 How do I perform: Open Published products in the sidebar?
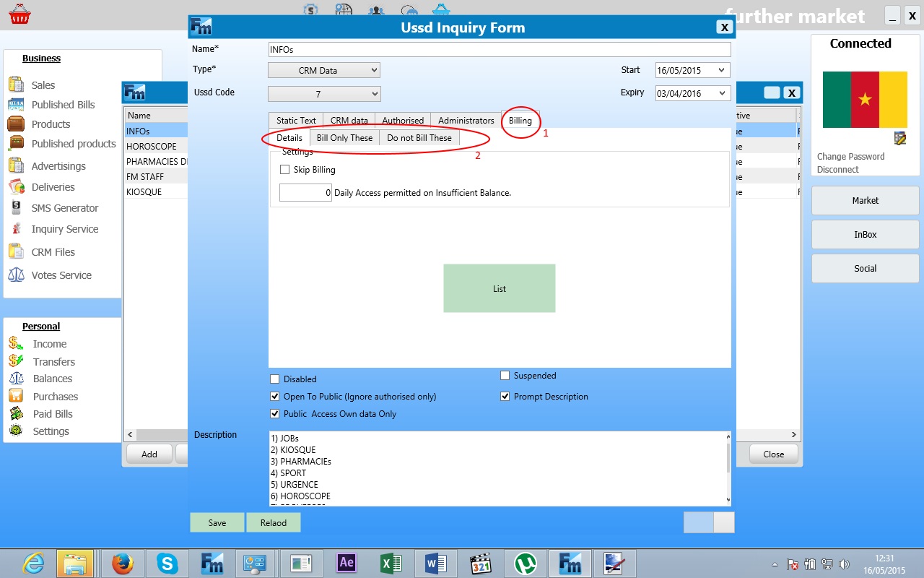pyautogui.click(x=74, y=144)
